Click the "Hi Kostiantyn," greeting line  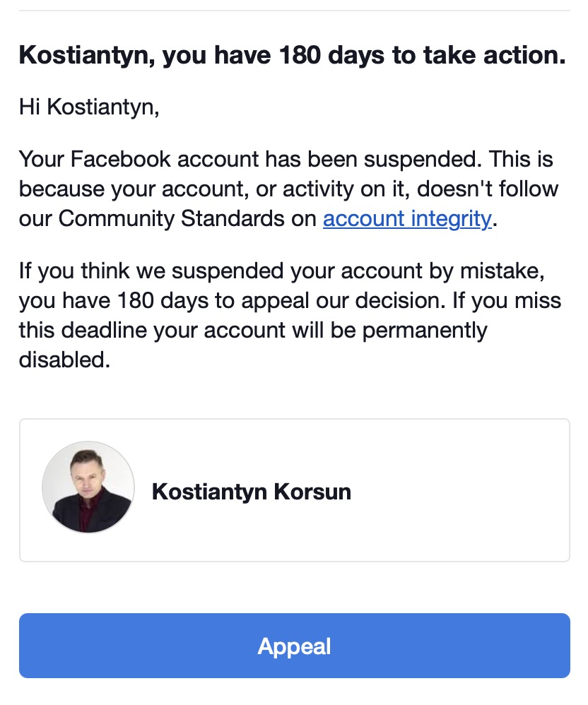click(x=89, y=107)
